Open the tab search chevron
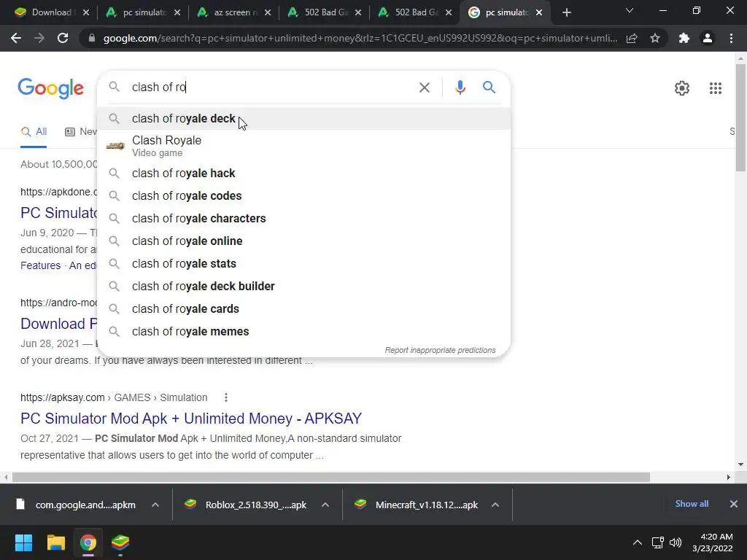Image resolution: width=747 pixels, height=560 pixels. tap(630, 10)
